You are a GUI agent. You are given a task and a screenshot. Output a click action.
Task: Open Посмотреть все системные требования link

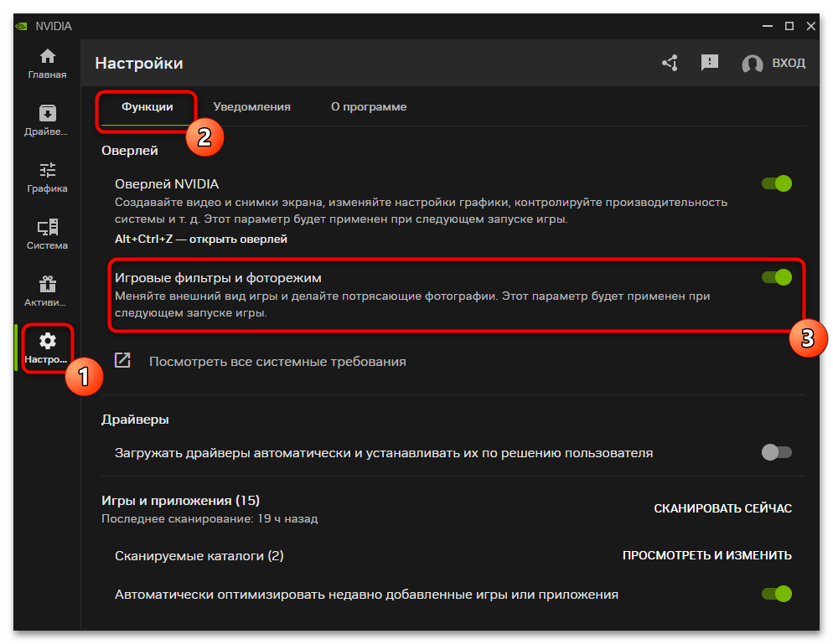coord(277,362)
